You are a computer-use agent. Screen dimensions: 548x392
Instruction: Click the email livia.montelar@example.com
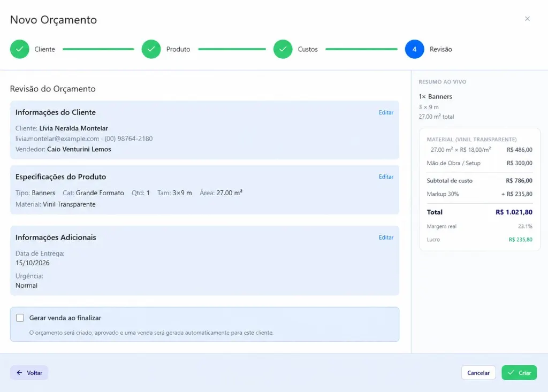click(x=57, y=139)
